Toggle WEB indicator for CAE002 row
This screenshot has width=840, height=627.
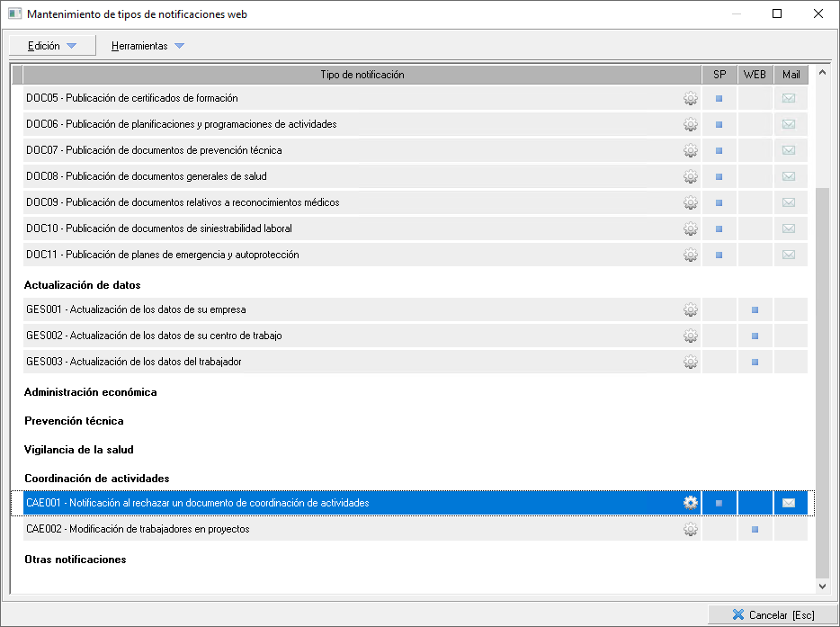[x=755, y=529]
